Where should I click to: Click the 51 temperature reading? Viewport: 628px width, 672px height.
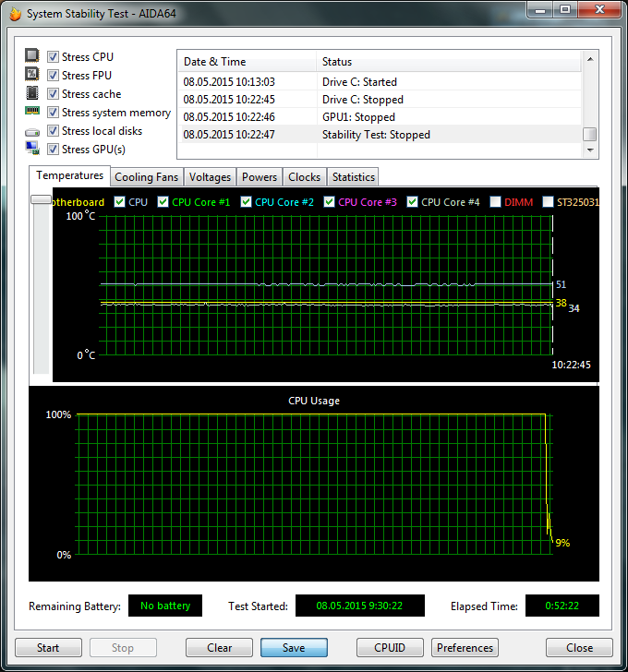[x=562, y=284]
